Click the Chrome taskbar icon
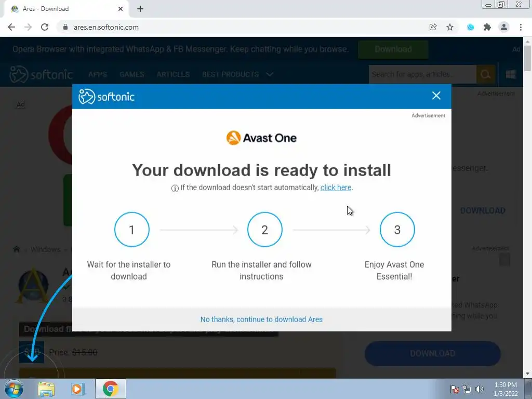 (110, 389)
